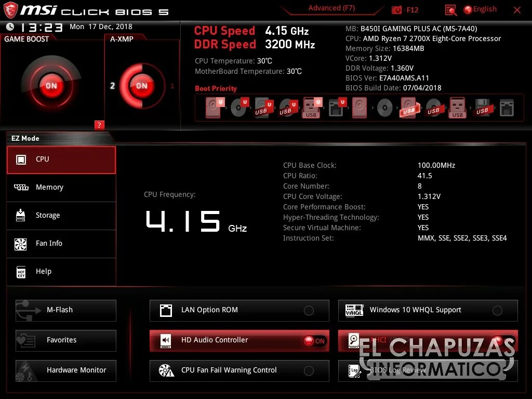Select legacy hard disk boot icon without badge
Image resolution: width=532 pixels, height=399 pixels.
click(360, 108)
